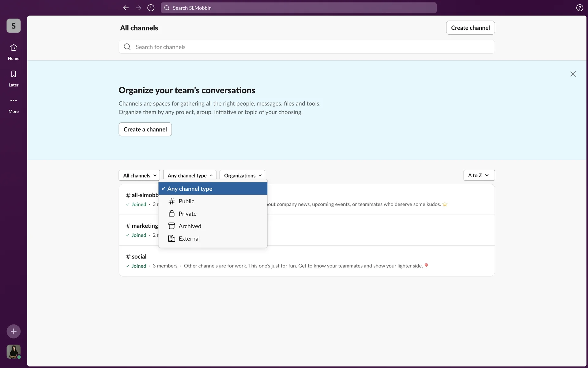Open the user profile avatar
The height and width of the screenshot is (368, 588).
13,351
